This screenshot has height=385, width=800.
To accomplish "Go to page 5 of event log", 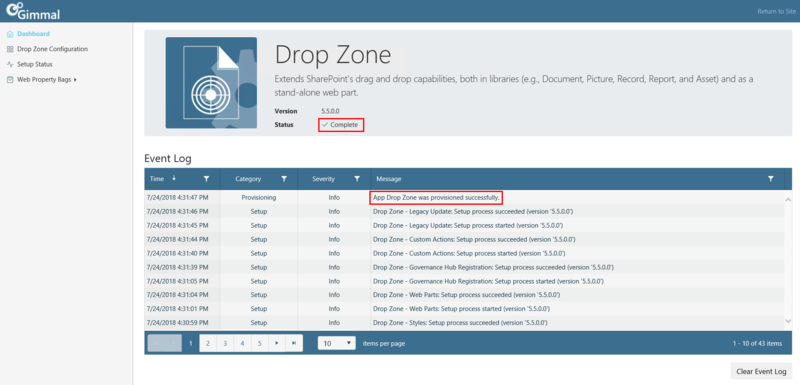I will click(x=260, y=343).
